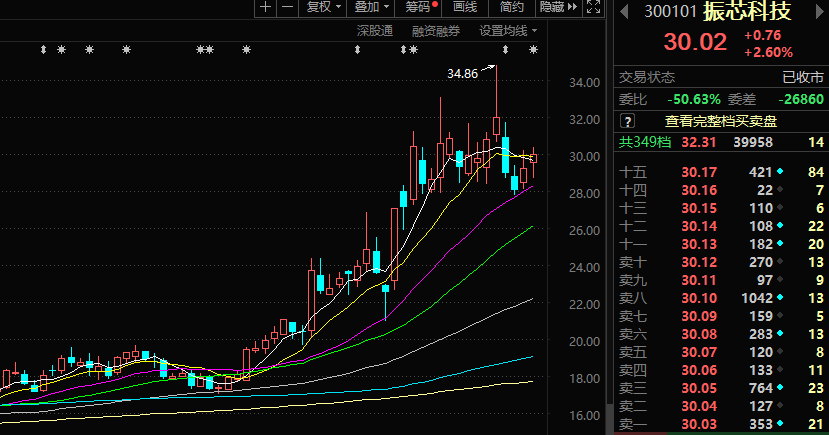This screenshot has height=435, width=829.
Task: Toggle 简约 simplified chart mode
Action: point(511,7)
